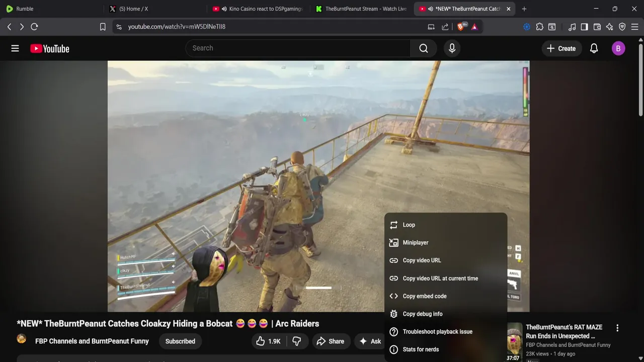This screenshot has width=644, height=362.
Task: Open site settings icon left of the URL
Action: (x=119, y=27)
